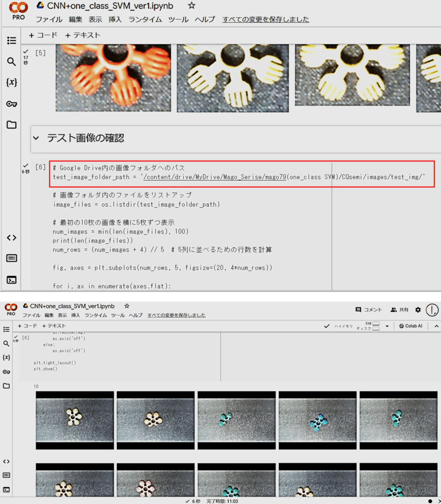This screenshot has width=441, height=504.
Task: Collapse the header with the top-right chevron
Action: click(x=436, y=326)
